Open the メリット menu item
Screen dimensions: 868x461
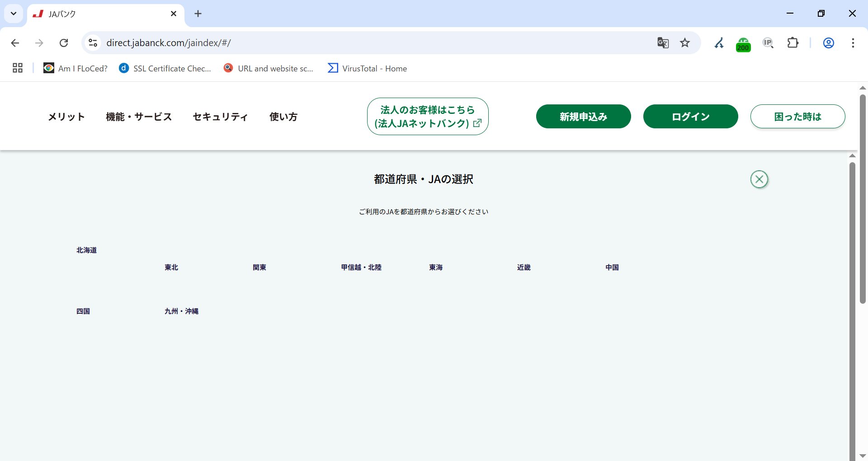66,117
